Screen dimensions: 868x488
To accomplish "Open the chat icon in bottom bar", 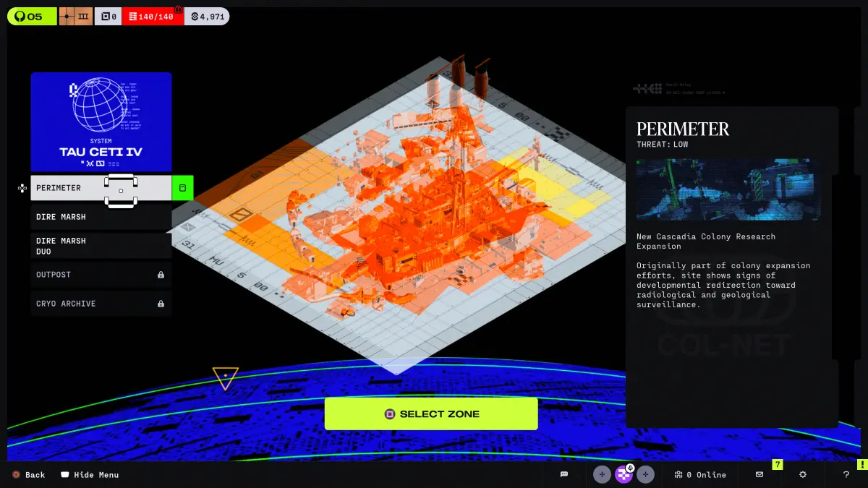I will (x=564, y=474).
